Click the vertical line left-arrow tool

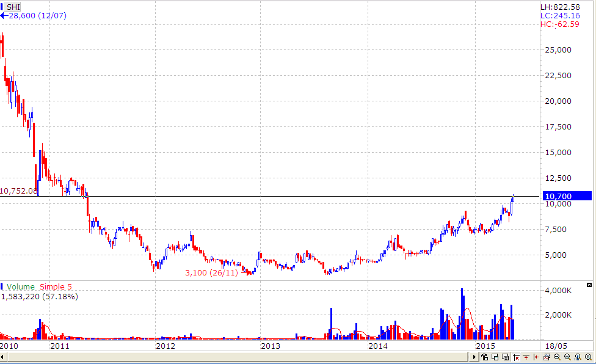tap(536, 357)
